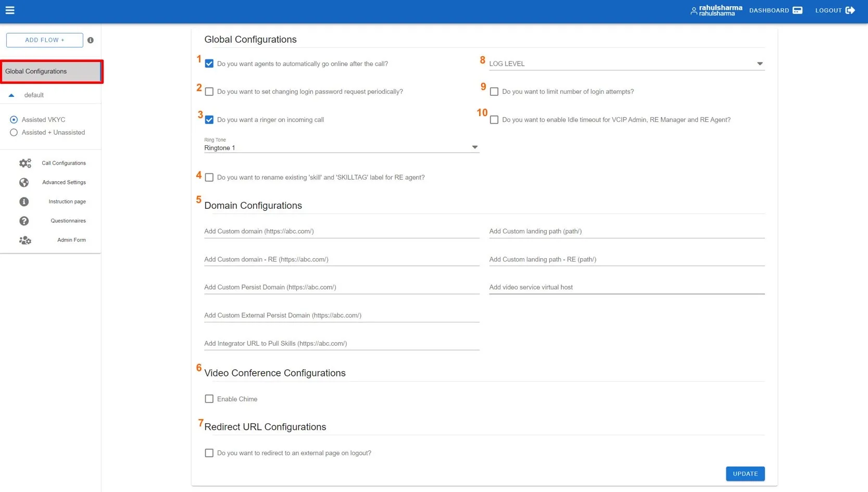Check rename 'skill' and 'SKILLTAG' label option
The height and width of the screenshot is (492, 868).
209,178
